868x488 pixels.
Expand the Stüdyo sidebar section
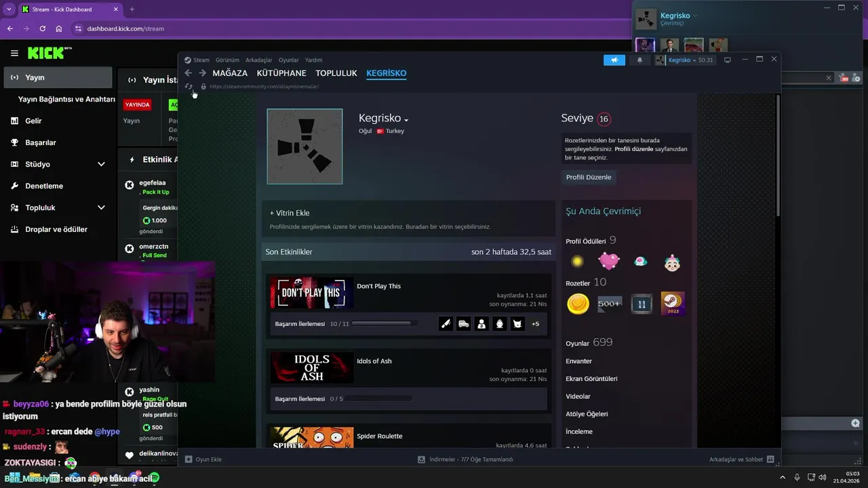coord(101,164)
